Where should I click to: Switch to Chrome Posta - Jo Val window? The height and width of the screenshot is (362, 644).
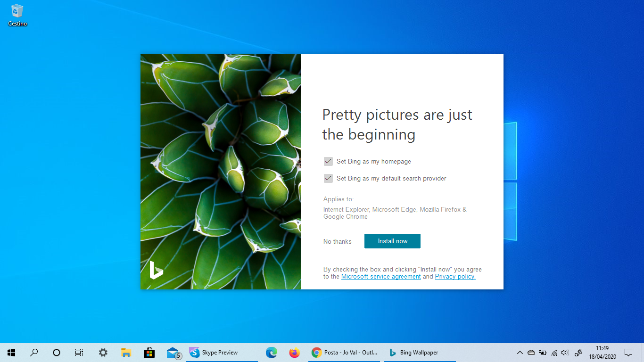pos(345,353)
